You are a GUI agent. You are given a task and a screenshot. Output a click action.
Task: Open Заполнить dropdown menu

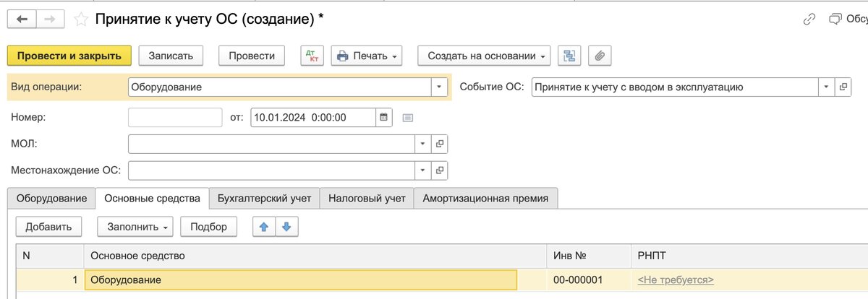pos(135,227)
